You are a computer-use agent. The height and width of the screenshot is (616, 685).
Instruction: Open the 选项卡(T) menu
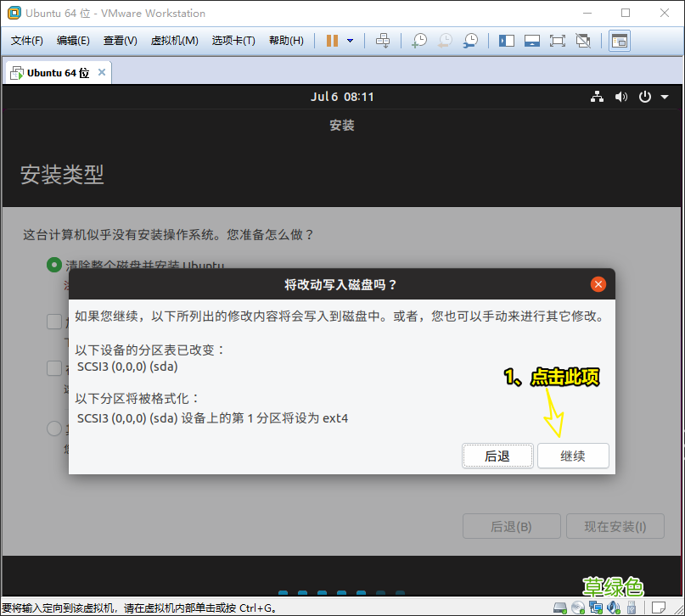233,41
